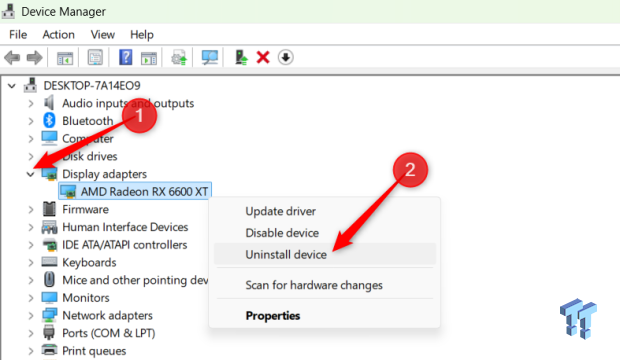Click the DESKTOP-7A14EO9 computer icon
The height and width of the screenshot is (360, 620).
(31, 85)
